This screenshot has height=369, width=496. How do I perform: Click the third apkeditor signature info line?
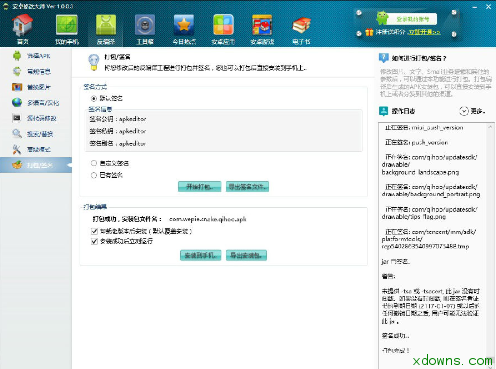point(118,144)
